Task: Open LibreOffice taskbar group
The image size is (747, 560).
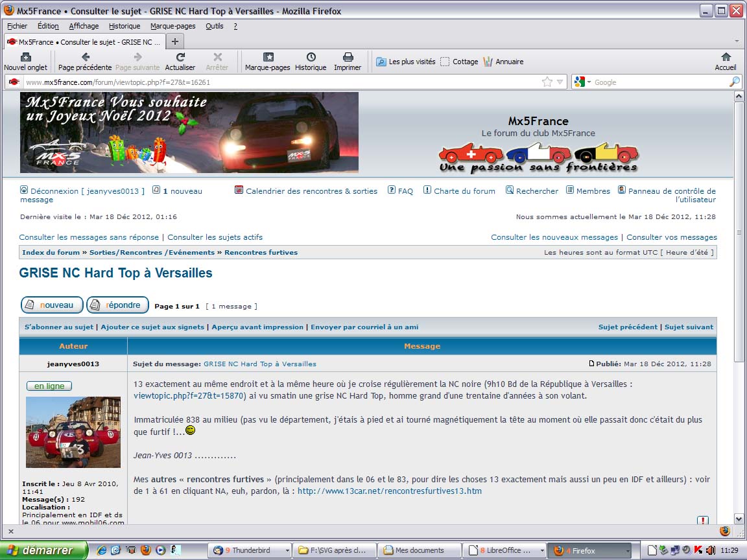Action: (504, 550)
